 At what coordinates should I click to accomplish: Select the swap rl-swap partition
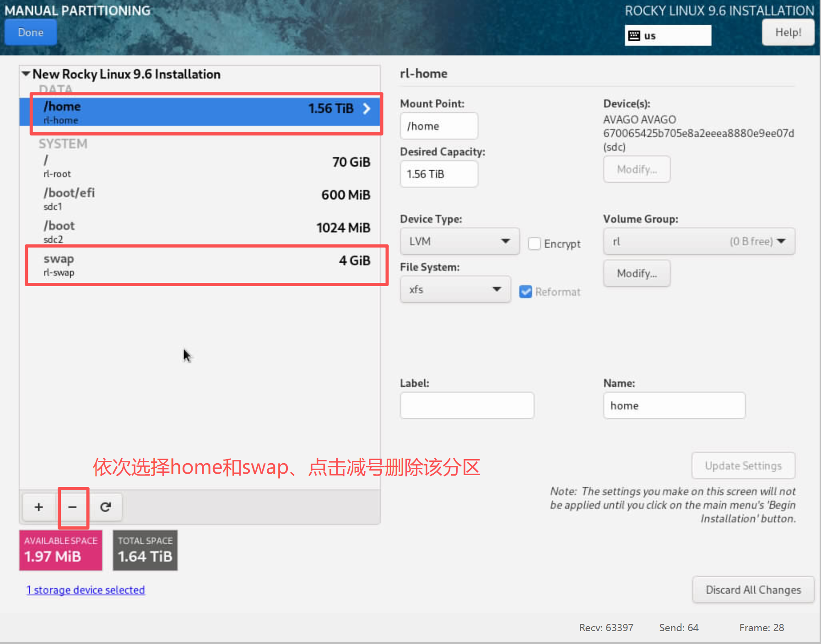(x=206, y=265)
